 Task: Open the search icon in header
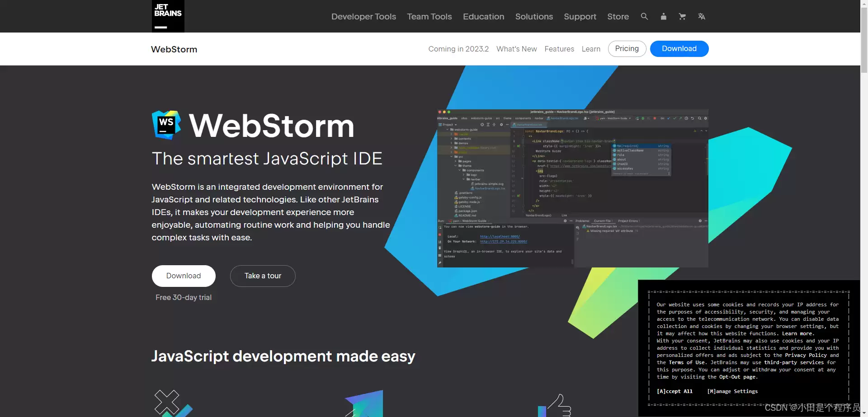pyautogui.click(x=644, y=16)
